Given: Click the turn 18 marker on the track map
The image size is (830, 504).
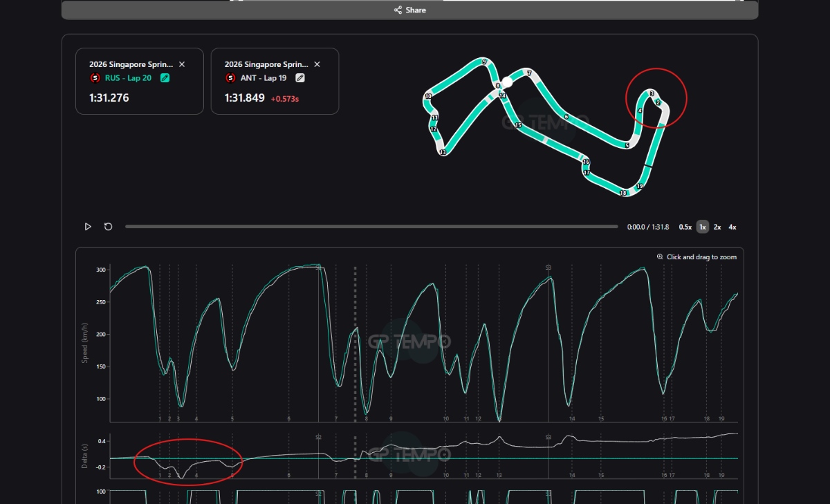Looking at the screenshot, I should click(623, 193).
